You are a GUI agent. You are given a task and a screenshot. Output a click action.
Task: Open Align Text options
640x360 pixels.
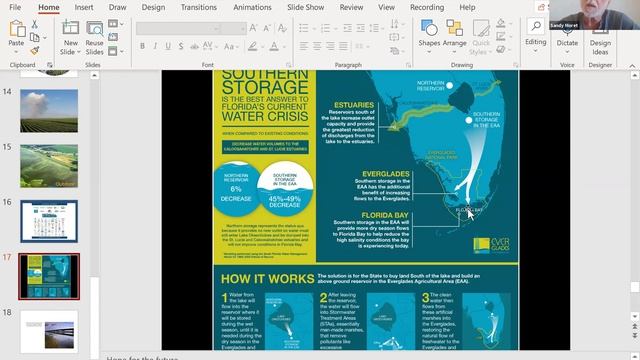395,37
